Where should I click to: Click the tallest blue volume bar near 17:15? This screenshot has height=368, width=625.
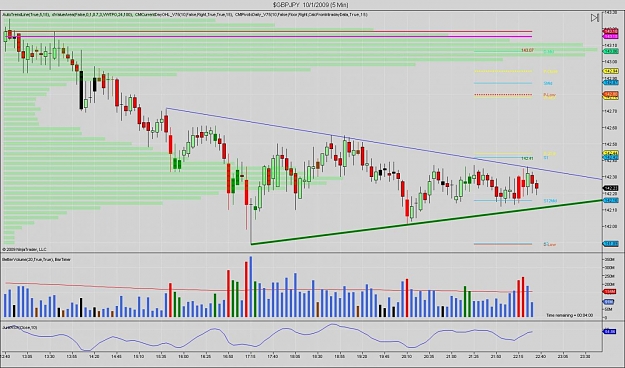pyautogui.click(x=251, y=287)
